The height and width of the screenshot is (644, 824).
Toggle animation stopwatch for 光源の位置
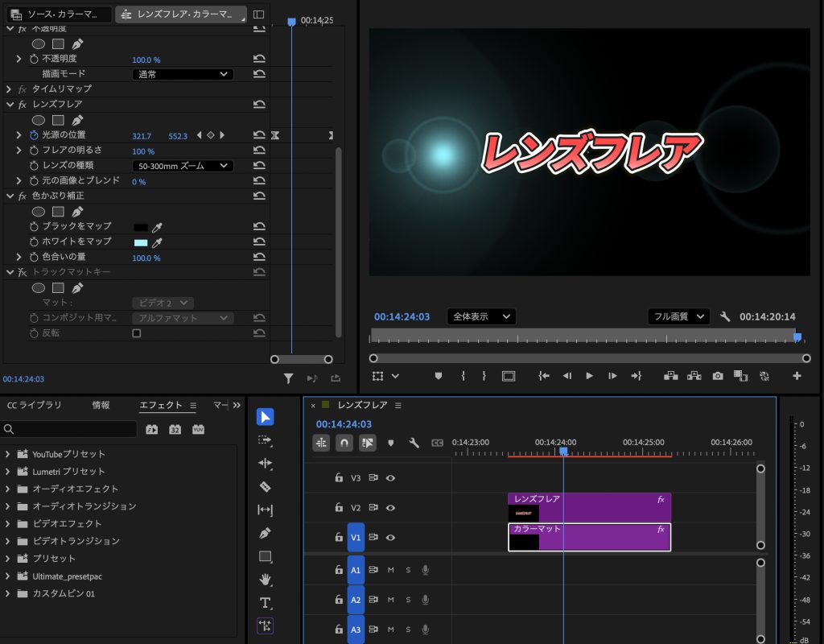[x=34, y=135]
